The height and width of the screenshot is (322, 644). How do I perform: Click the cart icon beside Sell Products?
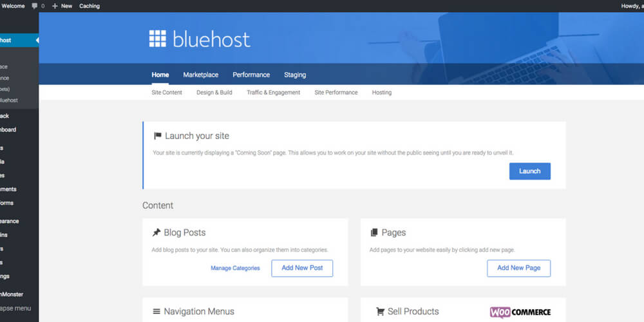[380, 312]
